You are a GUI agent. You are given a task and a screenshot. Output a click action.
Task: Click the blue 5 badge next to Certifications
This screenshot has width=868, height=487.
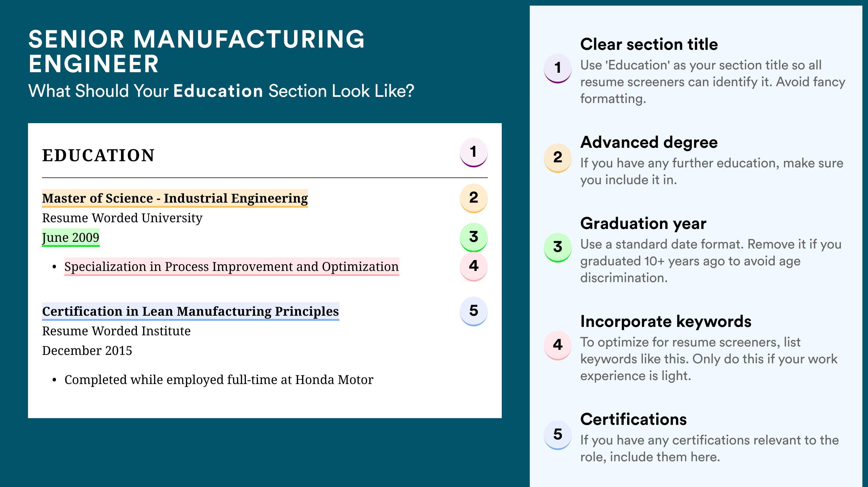pyautogui.click(x=557, y=435)
